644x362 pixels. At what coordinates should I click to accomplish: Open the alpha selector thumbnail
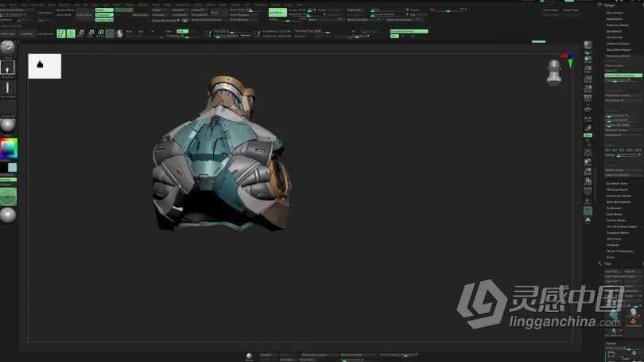(x=7, y=88)
